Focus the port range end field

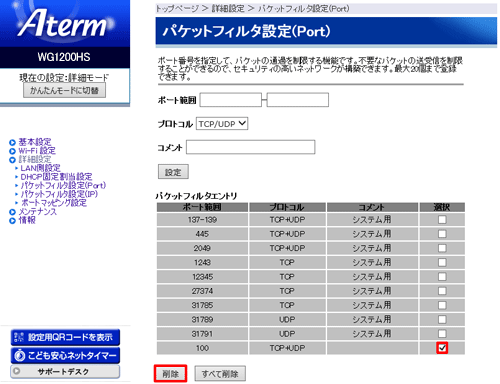298,100
